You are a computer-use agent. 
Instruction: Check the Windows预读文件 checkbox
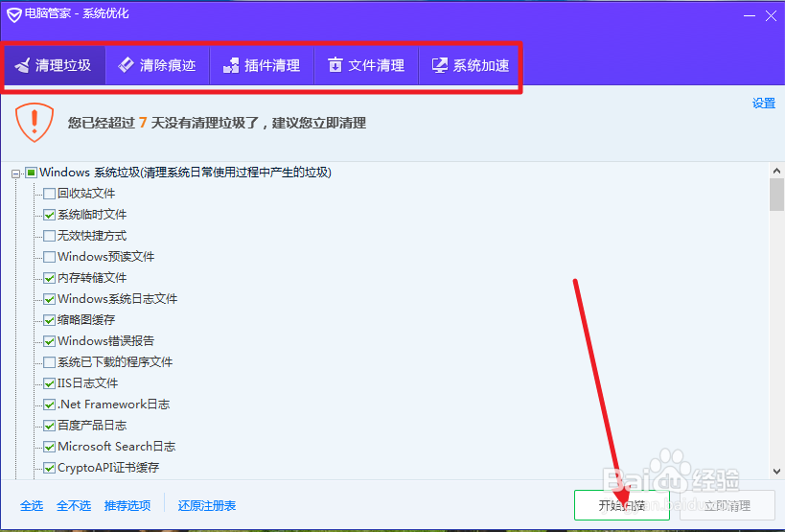[x=49, y=257]
